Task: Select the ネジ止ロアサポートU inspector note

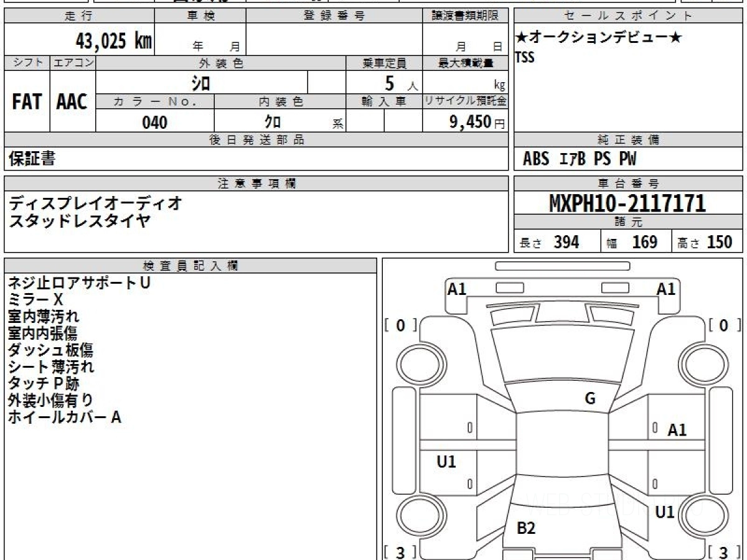Action: 79,283
